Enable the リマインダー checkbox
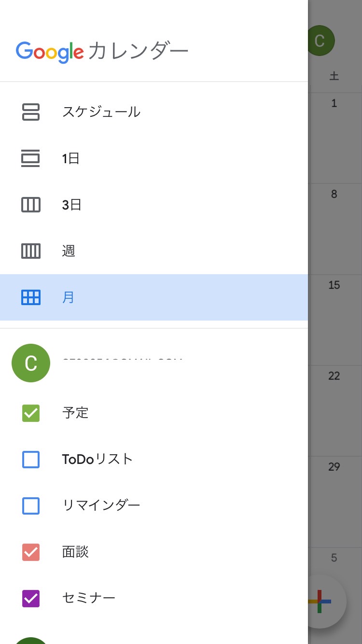 coord(31,506)
